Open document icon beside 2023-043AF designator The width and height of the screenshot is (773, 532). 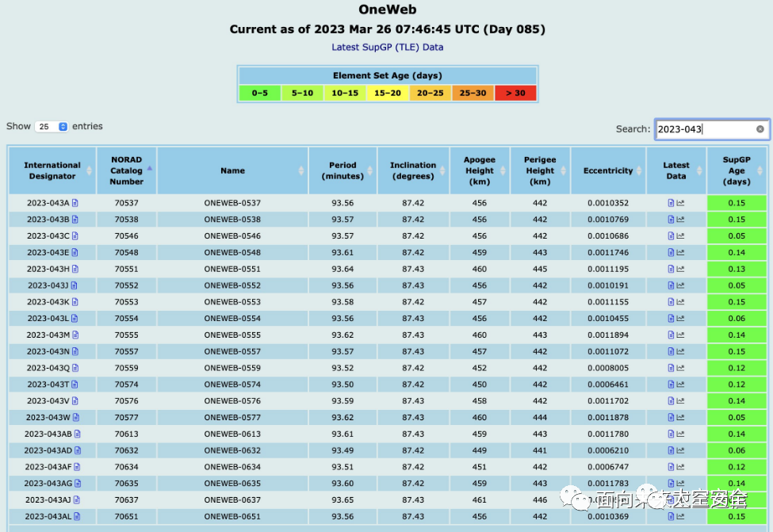(x=77, y=467)
